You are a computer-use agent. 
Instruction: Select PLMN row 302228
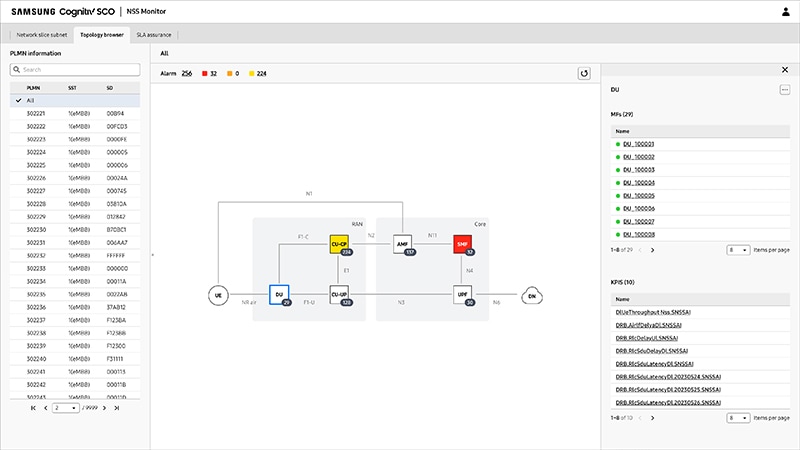click(75, 204)
